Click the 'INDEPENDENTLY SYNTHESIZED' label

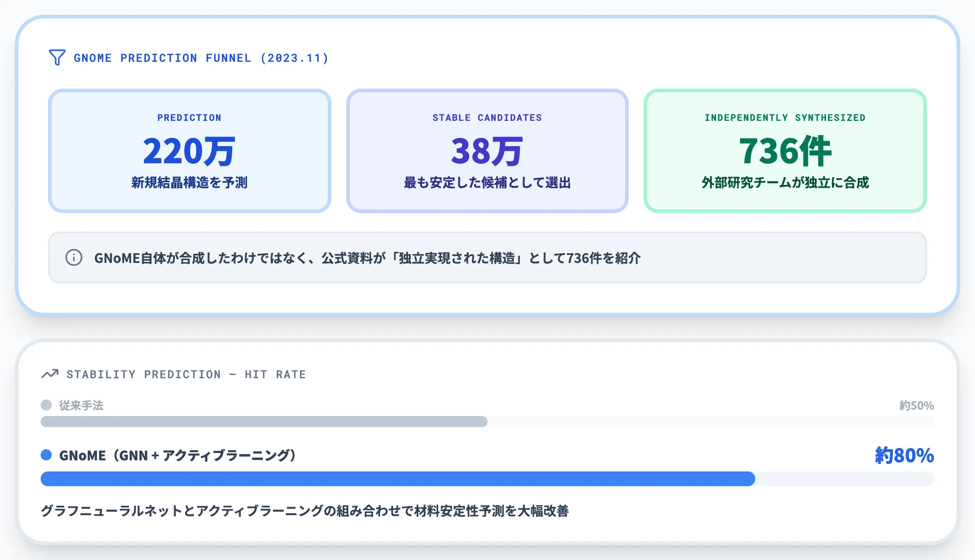click(x=785, y=118)
